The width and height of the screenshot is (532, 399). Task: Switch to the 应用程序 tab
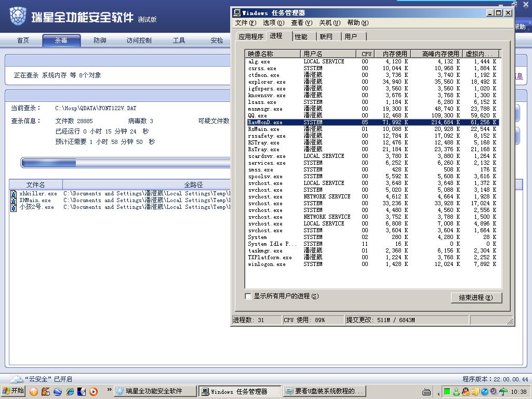click(251, 37)
